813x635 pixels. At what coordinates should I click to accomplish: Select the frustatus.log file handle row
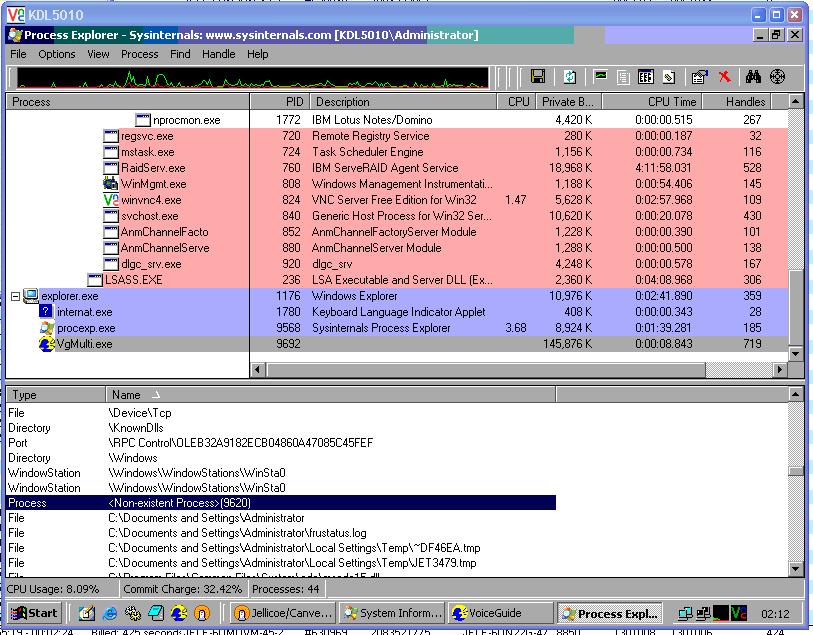[281, 533]
